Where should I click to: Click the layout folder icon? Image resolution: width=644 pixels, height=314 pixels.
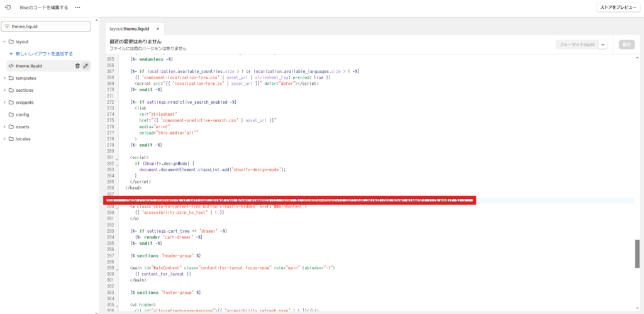pyautogui.click(x=11, y=42)
